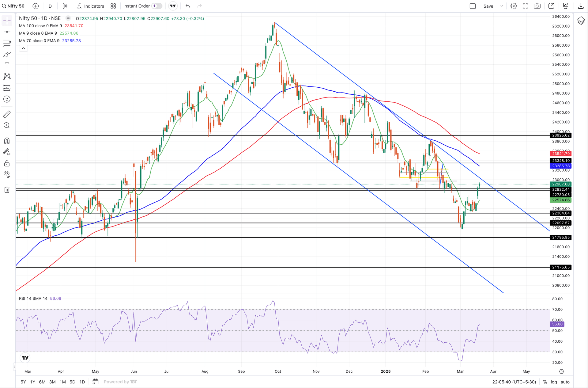Expand the hidden left side panel handle
The width and height of the screenshot is (588, 388).
pyautogui.click(x=14, y=367)
